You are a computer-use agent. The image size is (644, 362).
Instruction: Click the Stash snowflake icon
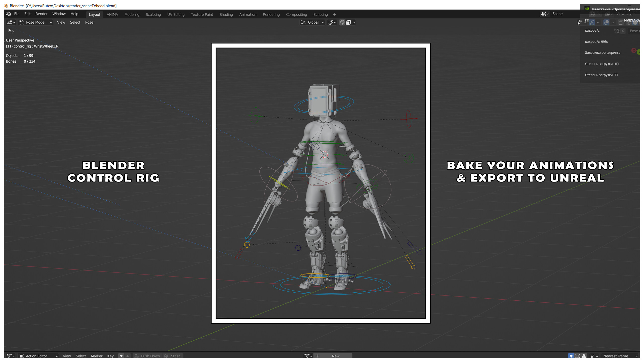tap(166, 356)
